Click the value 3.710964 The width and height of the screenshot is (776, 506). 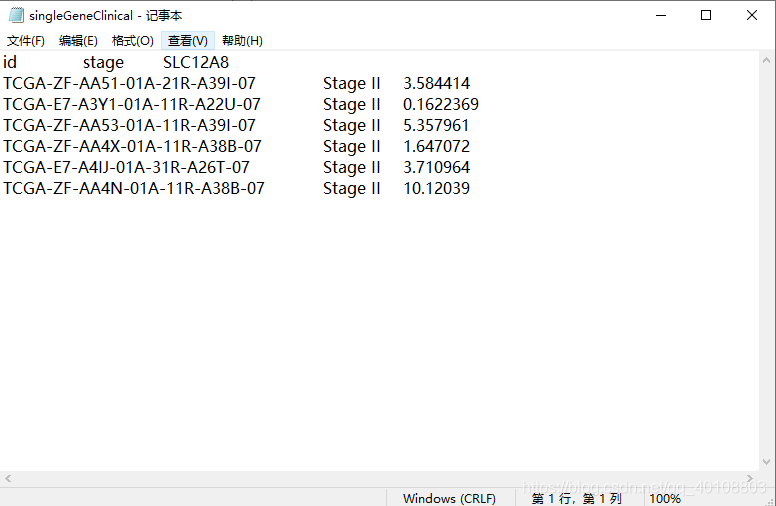coord(436,167)
